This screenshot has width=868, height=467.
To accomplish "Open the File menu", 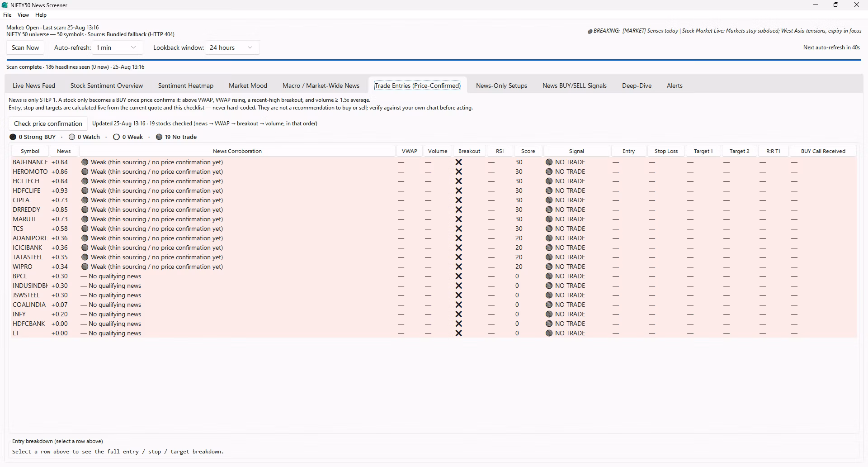I will click(7, 15).
